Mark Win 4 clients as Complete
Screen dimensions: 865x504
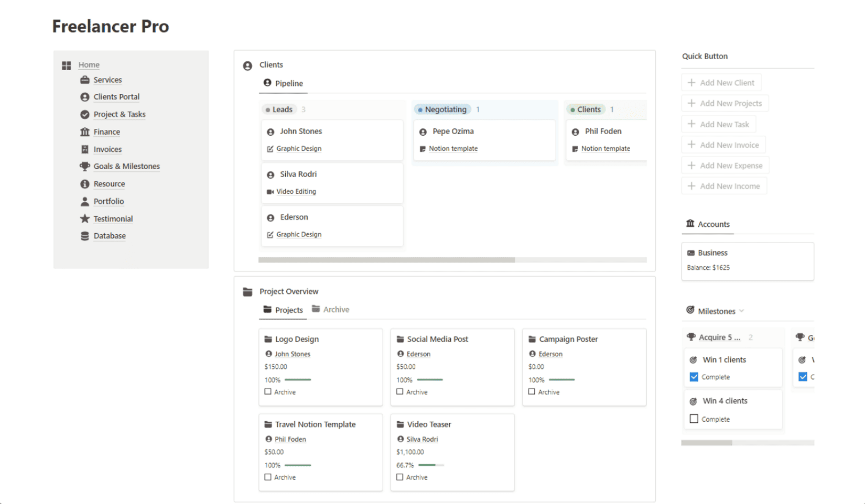[x=694, y=419]
